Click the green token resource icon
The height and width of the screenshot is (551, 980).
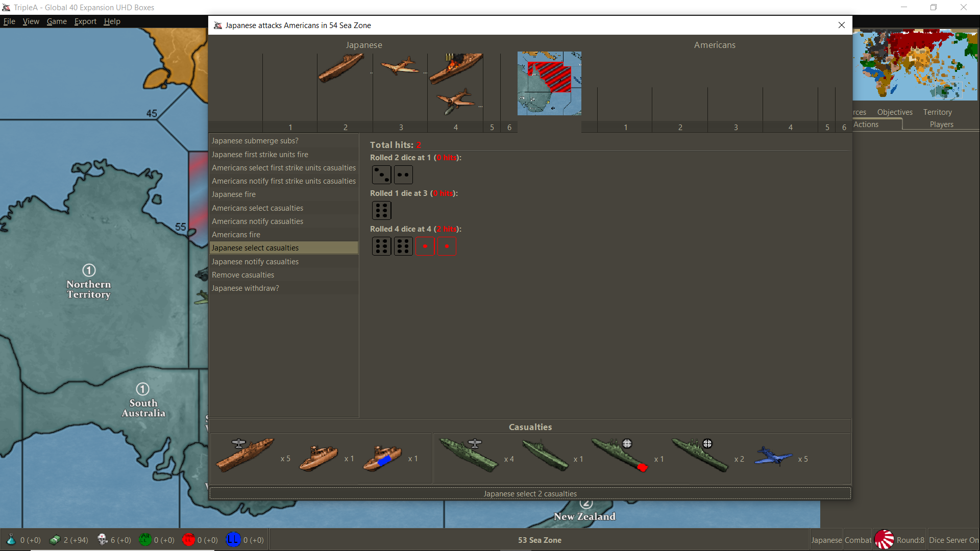145,539
